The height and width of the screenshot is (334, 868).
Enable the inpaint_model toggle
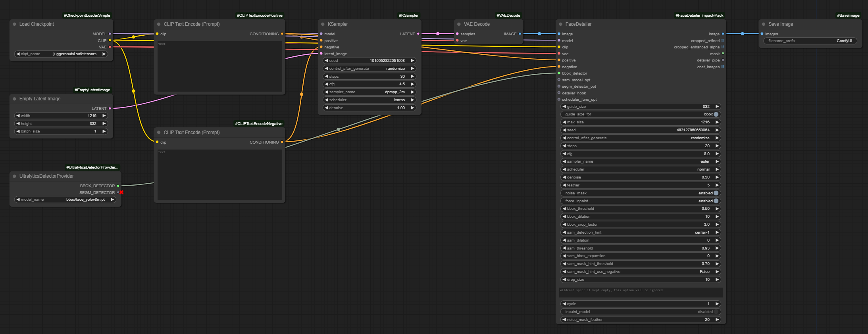(x=716, y=312)
